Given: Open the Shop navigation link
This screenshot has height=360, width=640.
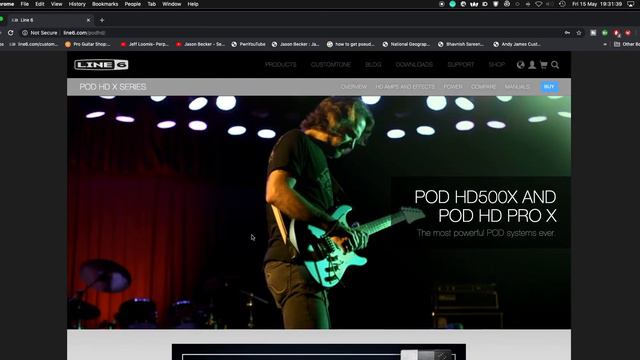Looking at the screenshot, I should click(x=497, y=64).
